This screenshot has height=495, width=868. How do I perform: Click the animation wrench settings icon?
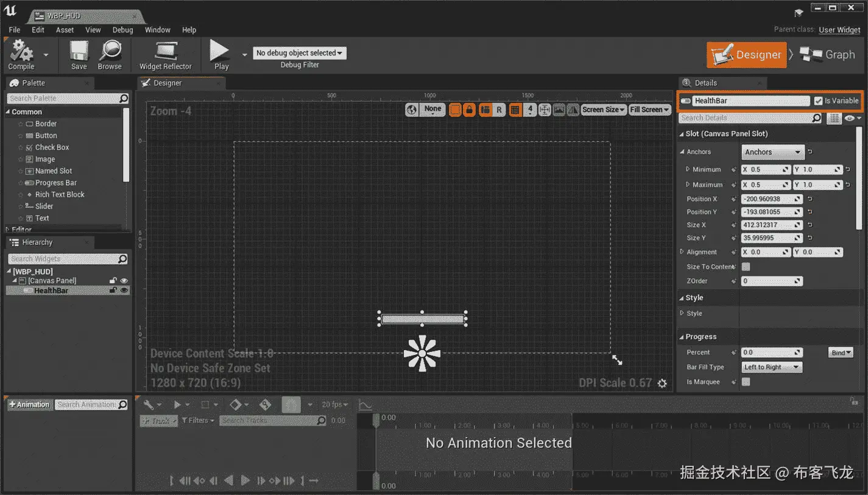click(149, 405)
